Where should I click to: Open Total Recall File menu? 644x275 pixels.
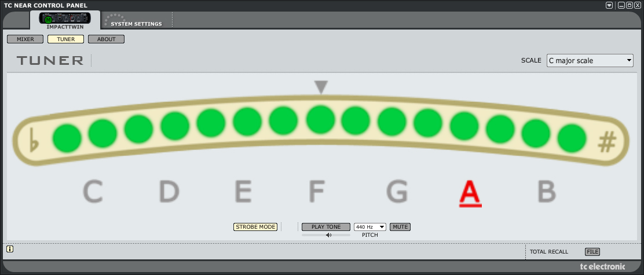click(x=592, y=252)
